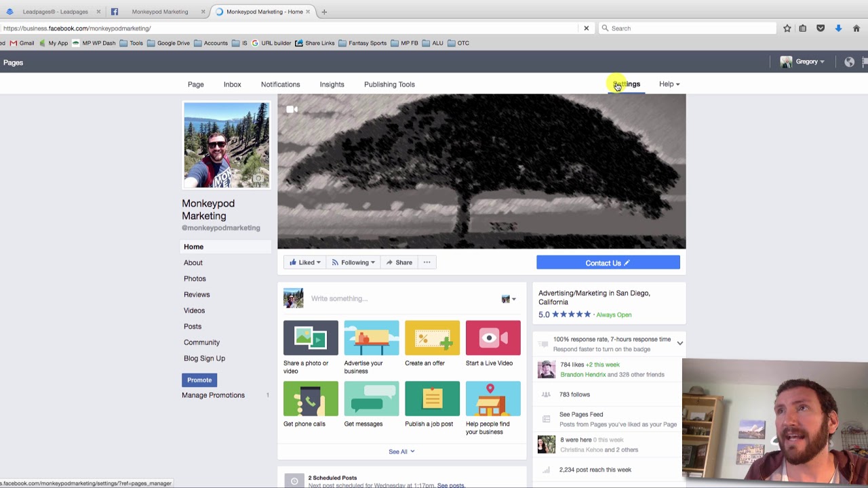Select Community in the page sidebar
Image resolution: width=868 pixels, height=488 pixels.
pos(201,342)
